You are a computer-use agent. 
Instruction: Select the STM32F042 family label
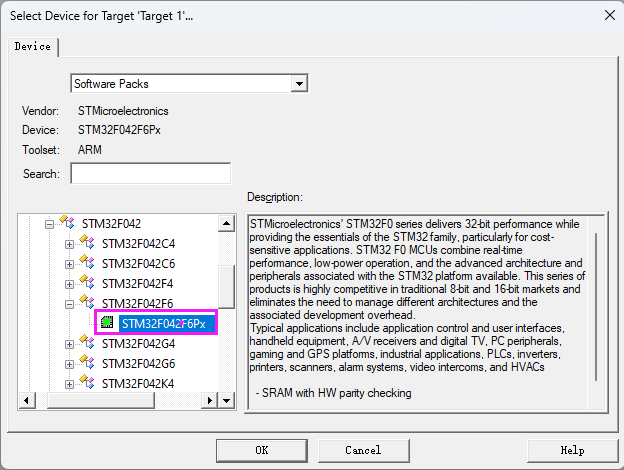pos(111,224)
